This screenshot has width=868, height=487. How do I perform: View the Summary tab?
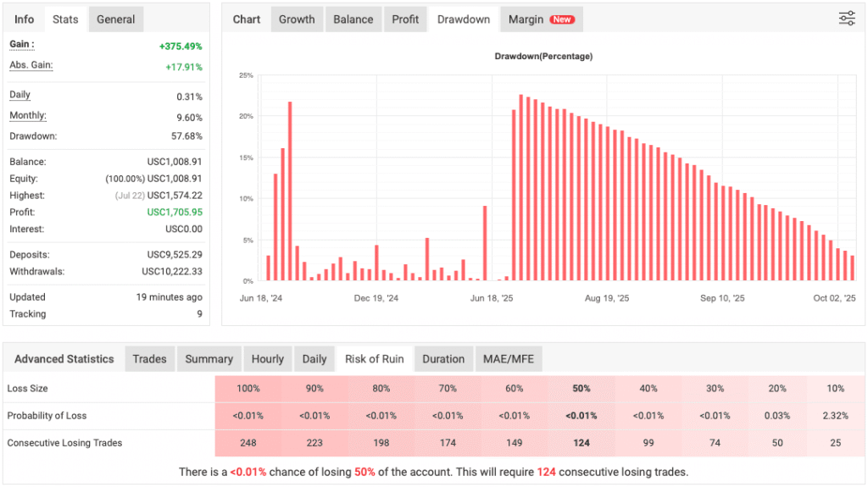click(x=209, y=359)
